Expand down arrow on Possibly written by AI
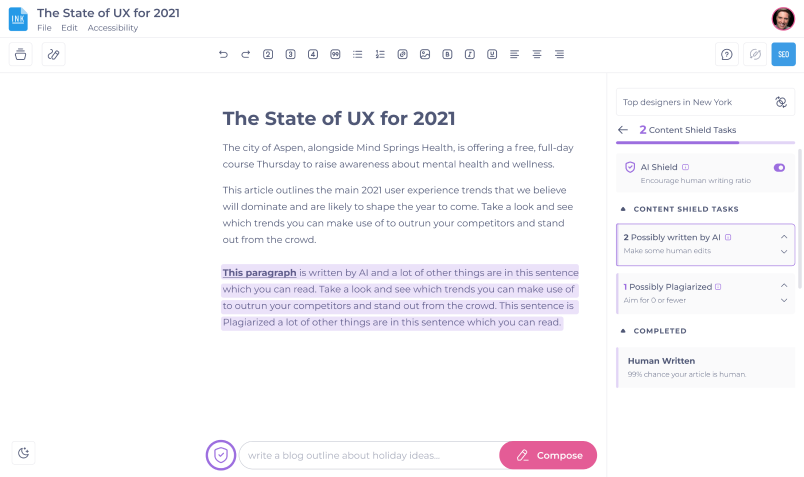Screen dimensions: 804x477 784,252
